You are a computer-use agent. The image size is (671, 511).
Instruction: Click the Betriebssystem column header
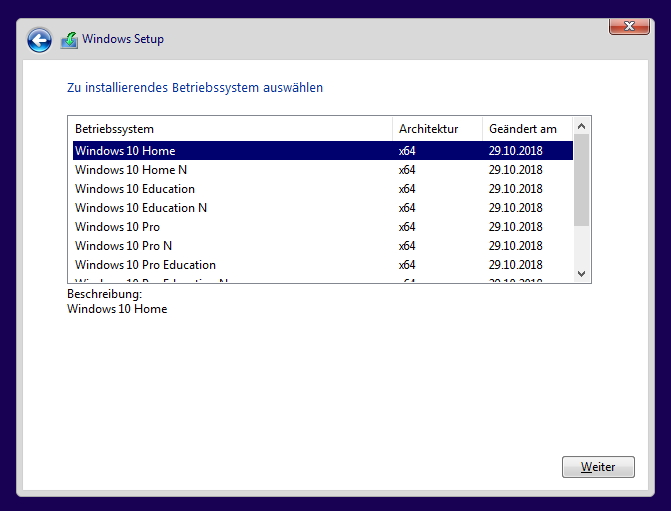[230, 129]
